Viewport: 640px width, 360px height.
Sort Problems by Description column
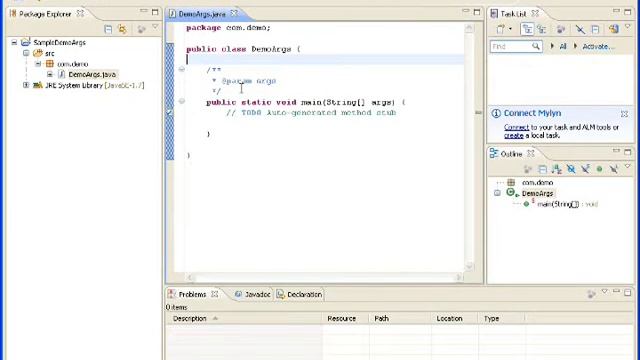pyautogui.click(x=244, y=318)
